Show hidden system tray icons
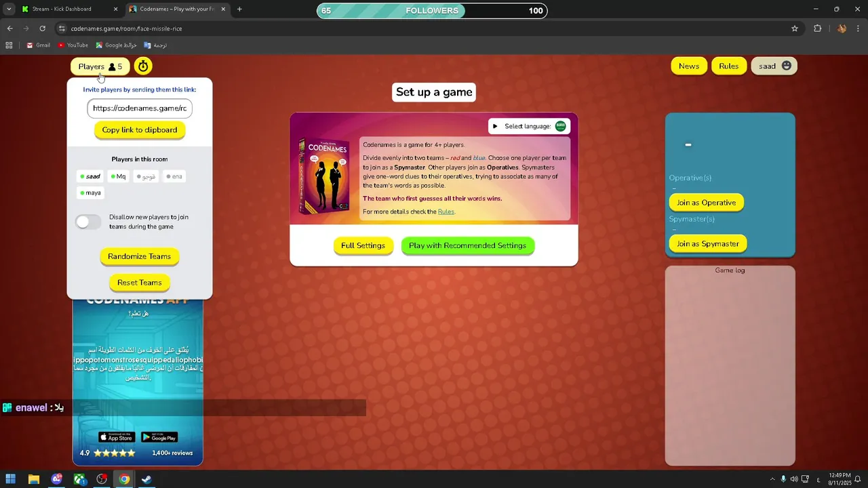Image resolution: width=868 pixels, height=488 pixels. pos(772,479)
